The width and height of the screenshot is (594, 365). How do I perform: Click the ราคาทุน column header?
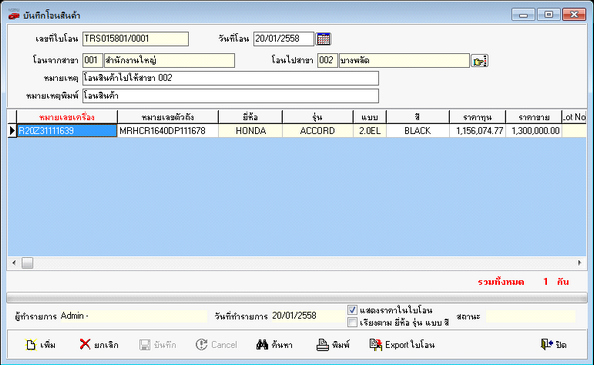point(477,117)
